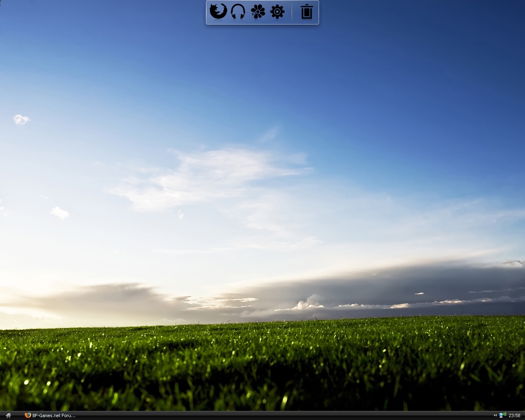Screen dimensions: 525x420
Task: Click the home start button on taskbar
Action: pyautogui.click(x=8, y=415)
